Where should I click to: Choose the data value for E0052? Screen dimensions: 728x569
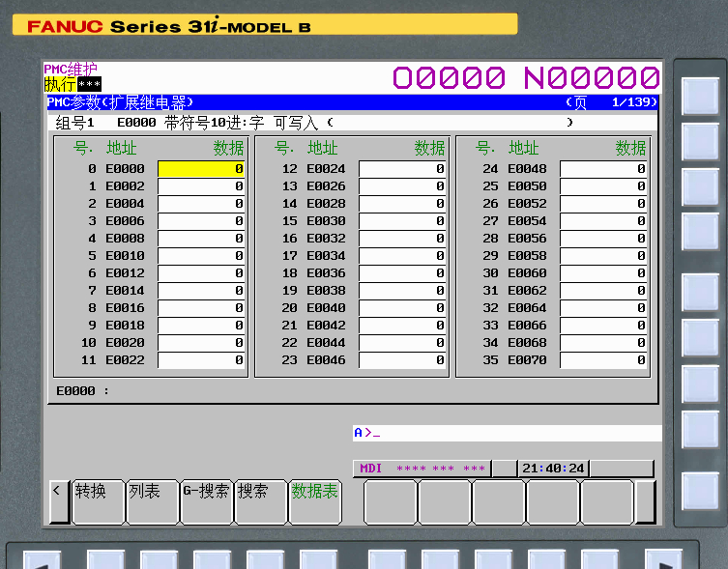coord(603,204)
